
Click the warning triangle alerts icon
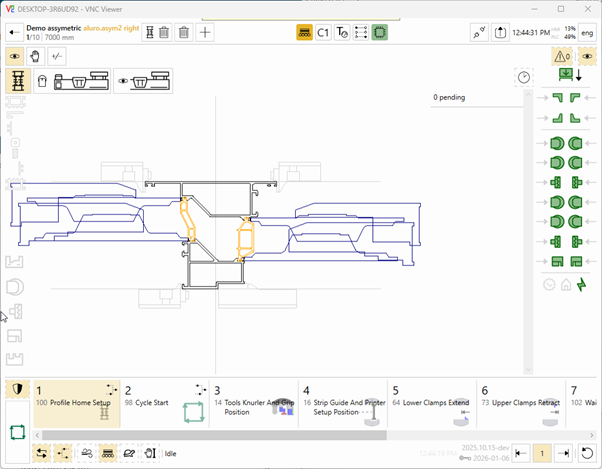(561, 56)
